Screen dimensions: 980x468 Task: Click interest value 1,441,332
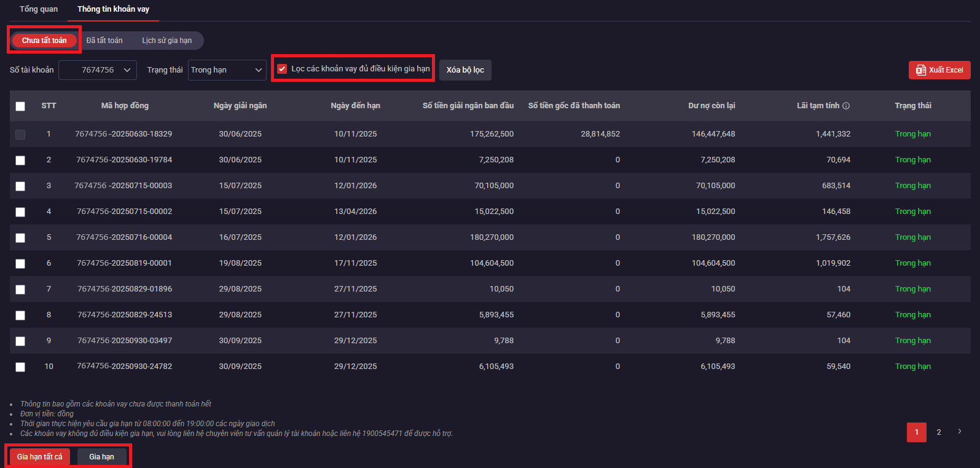click(x=833, y=134)
